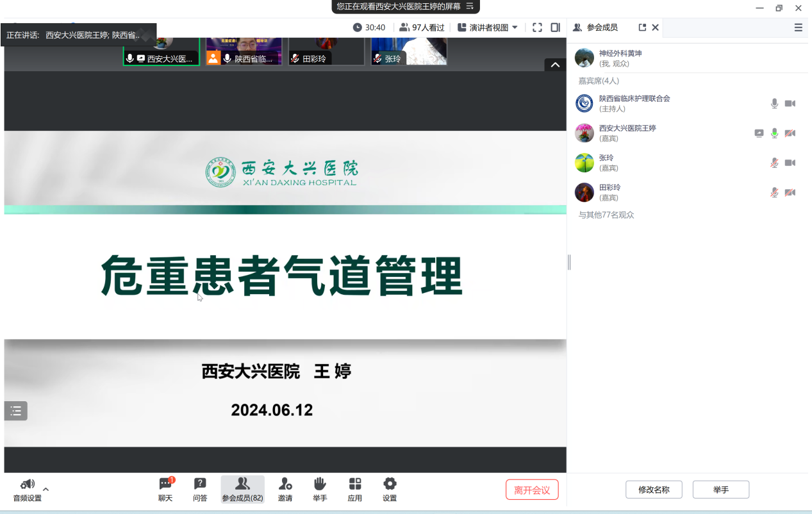The height and width of the screenshot is (514, 812).
Task: Open 音频设置 audio settings
Action: click(x=28, y=490)
